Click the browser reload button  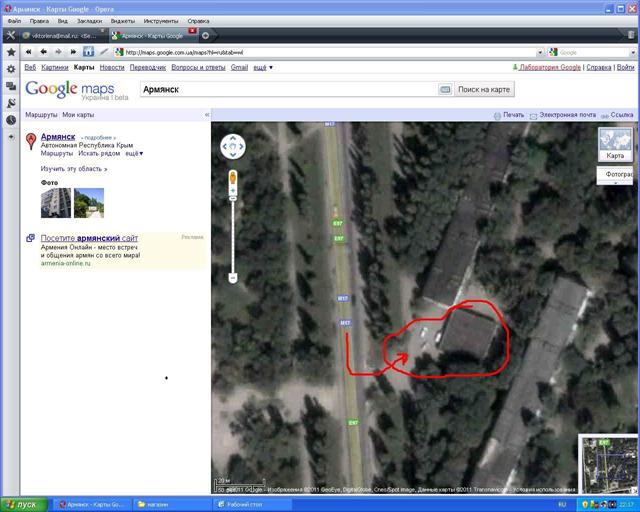tap(74, 51)
